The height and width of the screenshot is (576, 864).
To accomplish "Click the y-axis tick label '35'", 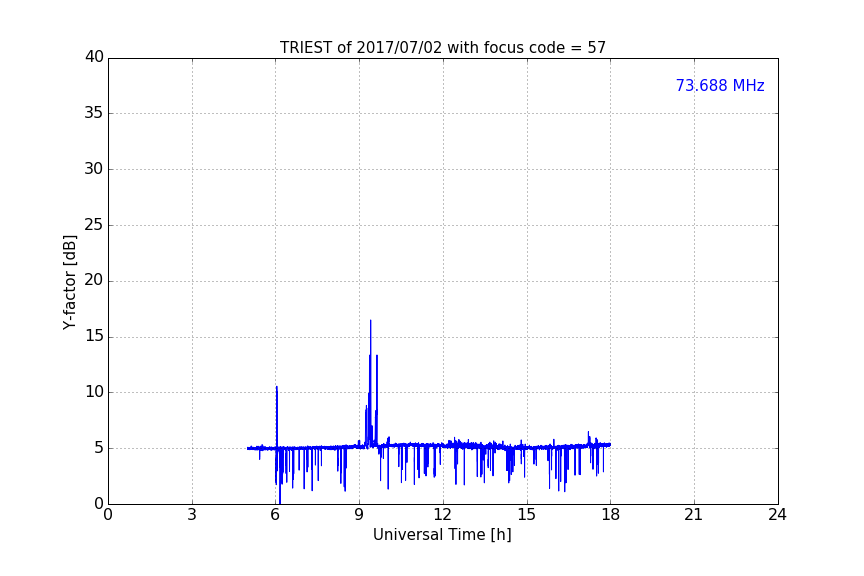I will point(94,113).
